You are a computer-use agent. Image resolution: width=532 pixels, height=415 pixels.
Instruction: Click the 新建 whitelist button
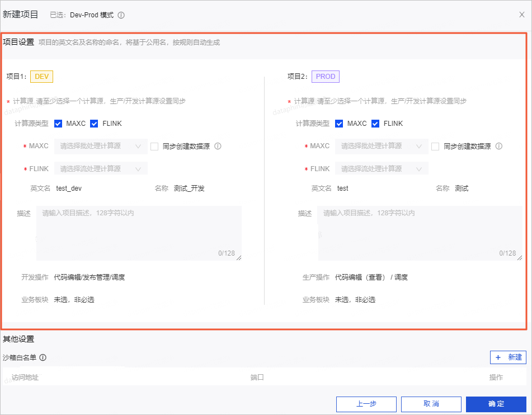coord(508,357)
